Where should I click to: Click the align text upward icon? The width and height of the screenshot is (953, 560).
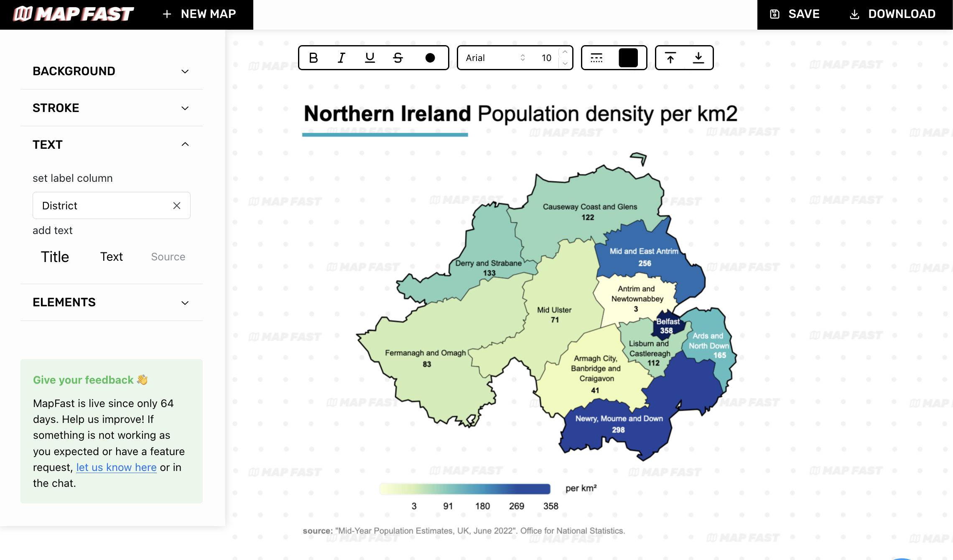pyautogui.click(x=670, y=57)
